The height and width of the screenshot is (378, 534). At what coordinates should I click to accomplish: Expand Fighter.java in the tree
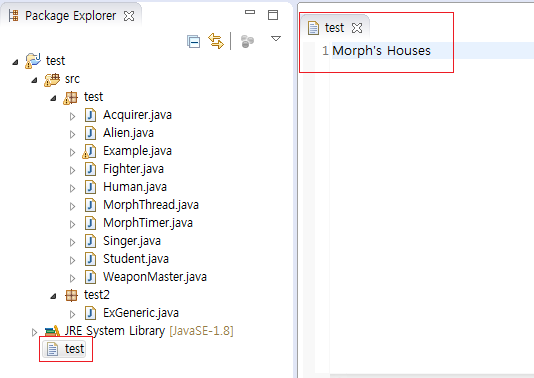pos(72,170)
